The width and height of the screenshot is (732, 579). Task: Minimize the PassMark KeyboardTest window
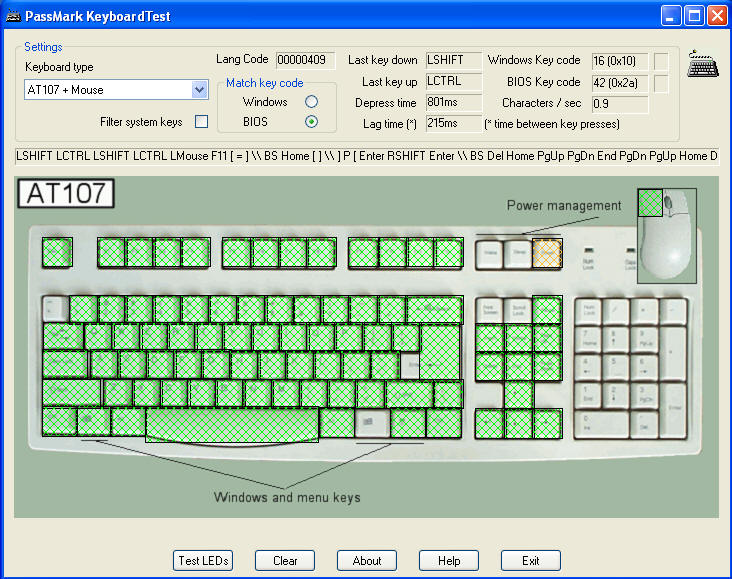click(670, 16)
